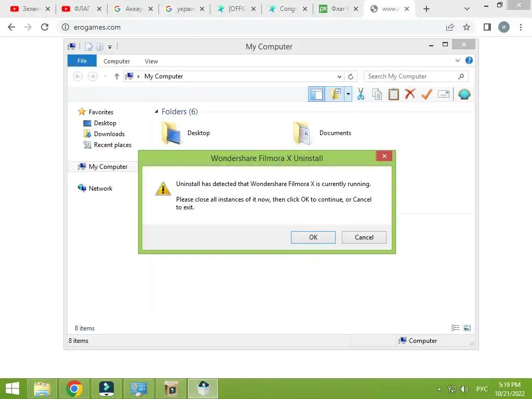Screen dimensions: 532x399
Task: Click the Chrome share page icon
Action: coord(450,27)
